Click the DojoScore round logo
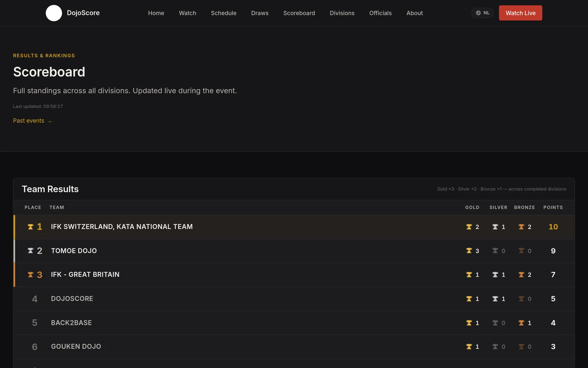The width and height of the screenshot is (588, 368). click(54, 13)
